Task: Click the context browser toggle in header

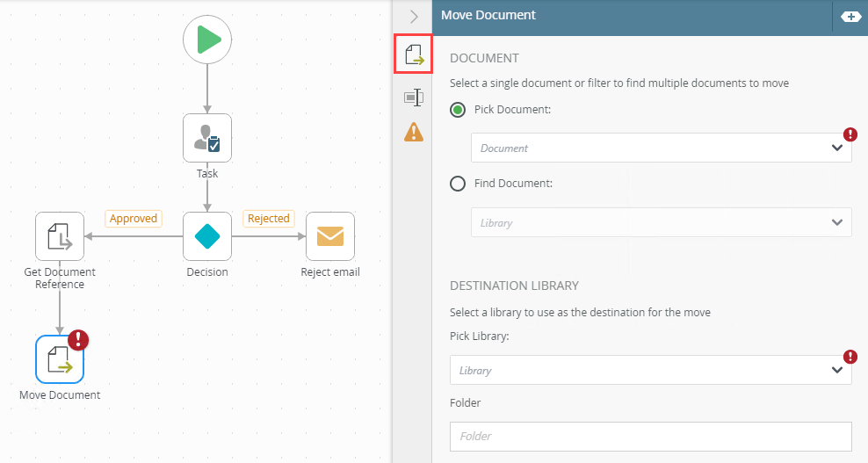Action: click(850, 16)
